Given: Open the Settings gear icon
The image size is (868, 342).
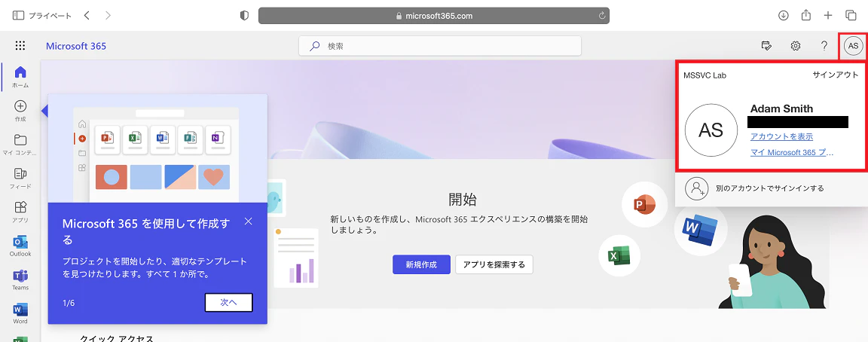Looking at the screenshot, I should [x=796, y=46].
